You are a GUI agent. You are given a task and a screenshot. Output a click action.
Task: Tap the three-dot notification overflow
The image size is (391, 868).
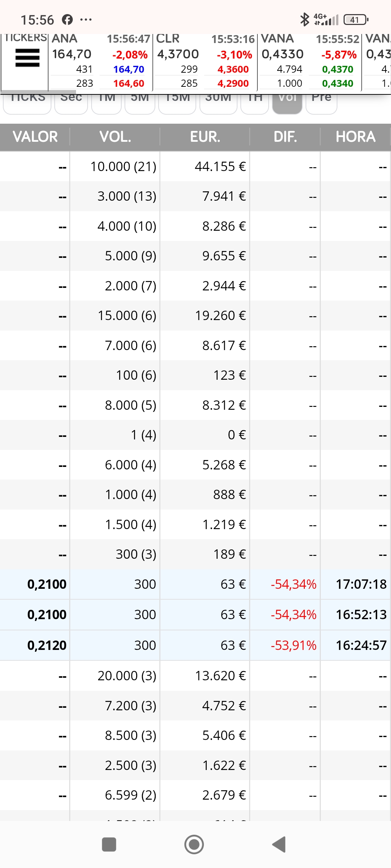86,20
